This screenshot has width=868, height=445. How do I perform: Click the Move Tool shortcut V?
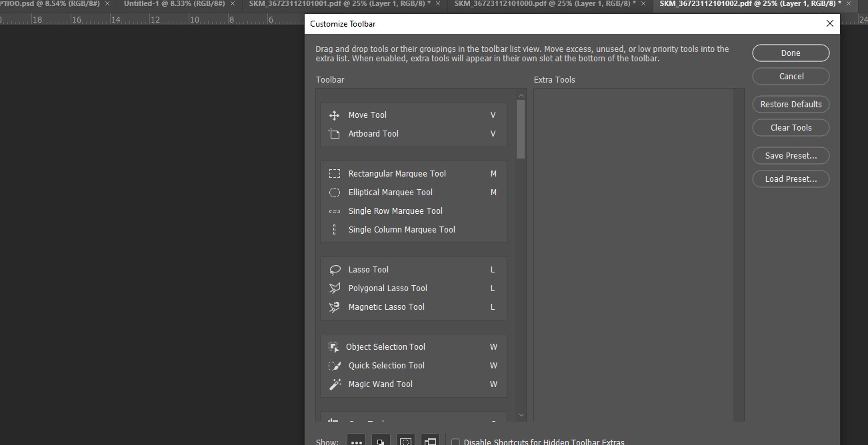click(x=493, y=115)
